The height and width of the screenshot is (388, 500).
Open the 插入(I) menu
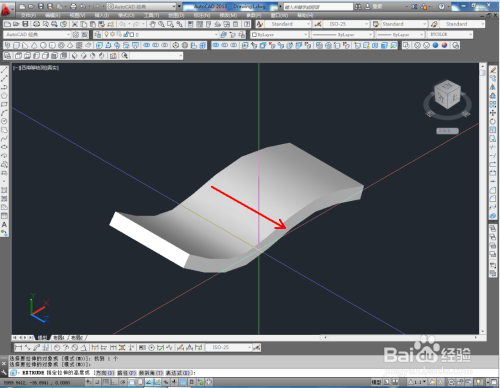(x=102, y=15)
